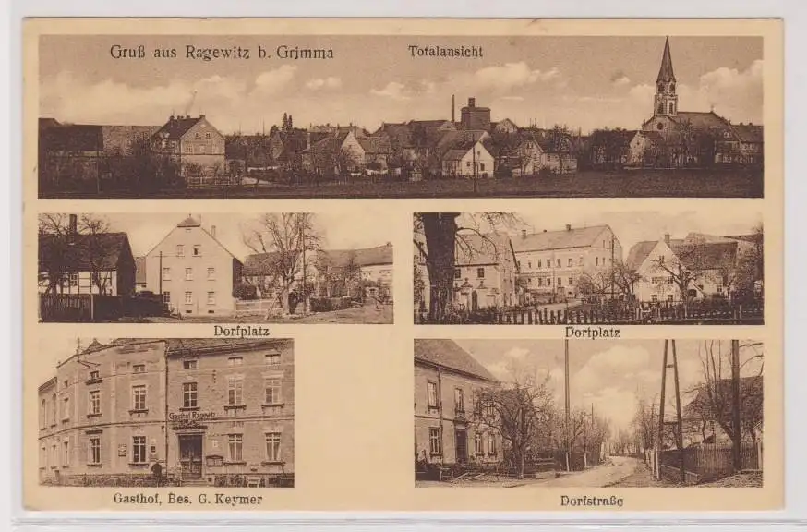The image size is (807, 532).
Task: Click the 'Gasthof Ragewitz' sign on the building
Action: point(192,415)
